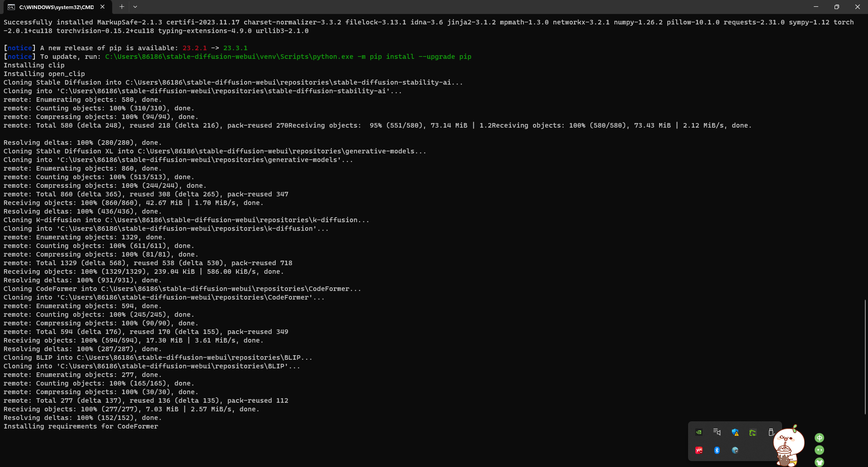This screenshot has width=868, height=467.
Task: Click the CMD icon in tab
Action: tap(11, 7)
